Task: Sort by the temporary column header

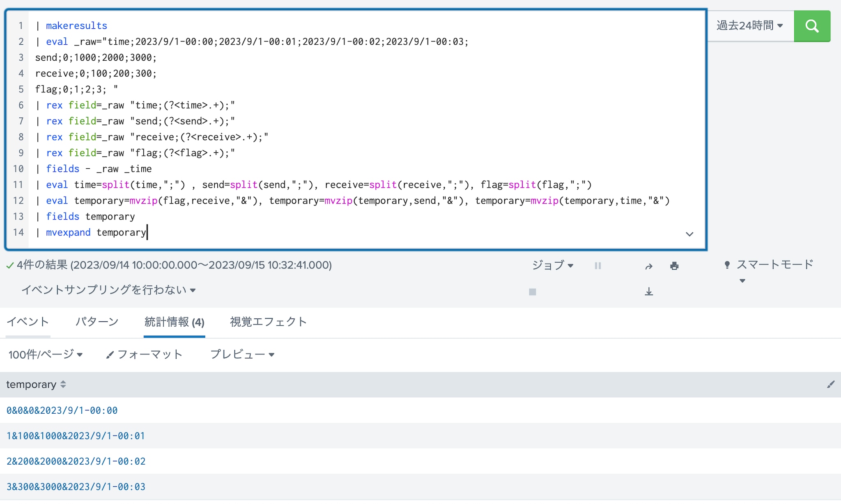Action: click(x=36, y=385)
